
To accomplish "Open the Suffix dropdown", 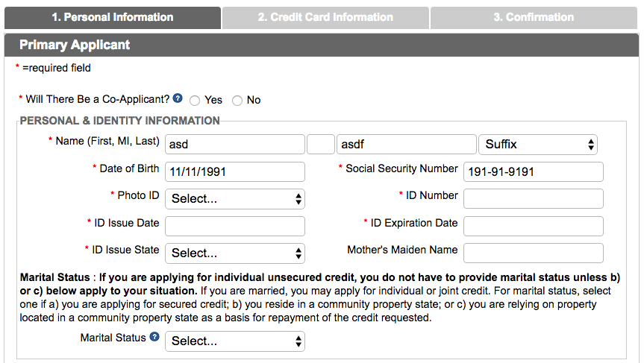I will (538, 145).
